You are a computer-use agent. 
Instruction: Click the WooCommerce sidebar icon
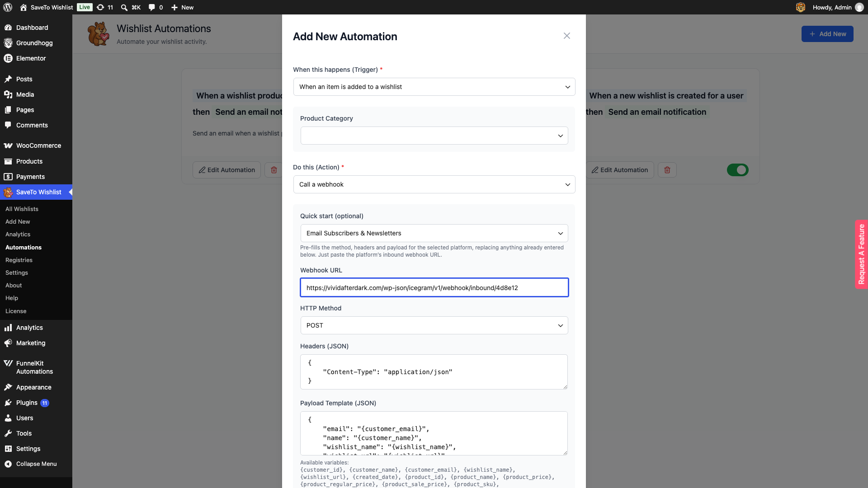8,145
